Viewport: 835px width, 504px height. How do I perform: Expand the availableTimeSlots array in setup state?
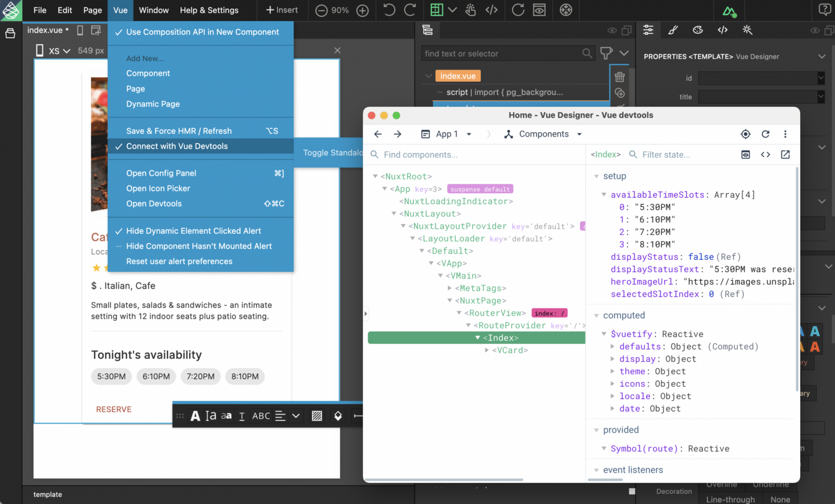(603, 194)
